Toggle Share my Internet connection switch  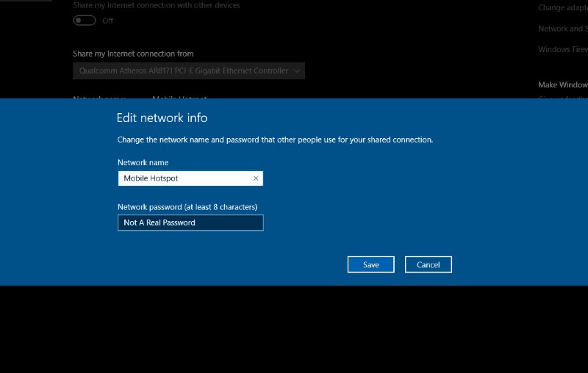85,21
